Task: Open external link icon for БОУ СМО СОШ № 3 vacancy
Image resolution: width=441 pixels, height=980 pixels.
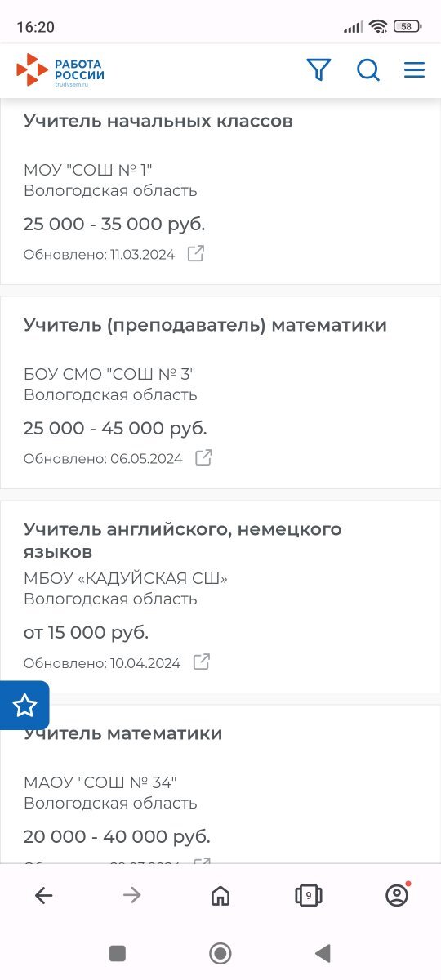Action: pyautogui.click(x=203, y=457)
